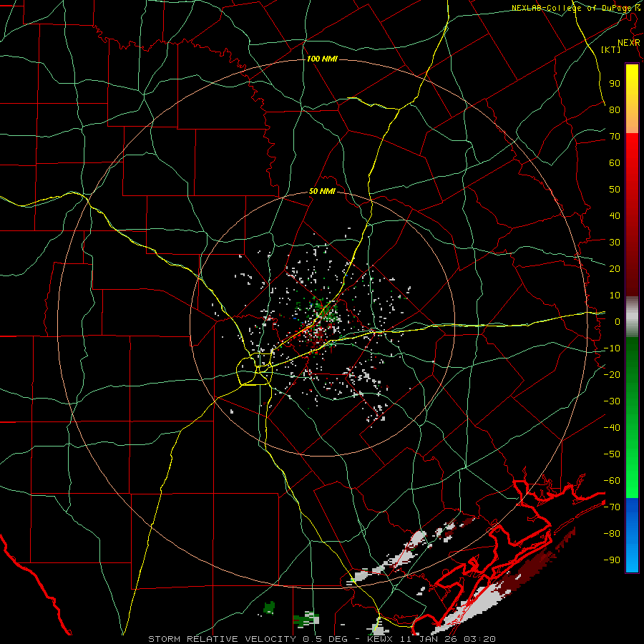Select the -20 value on velocity scale

(612, 374)
